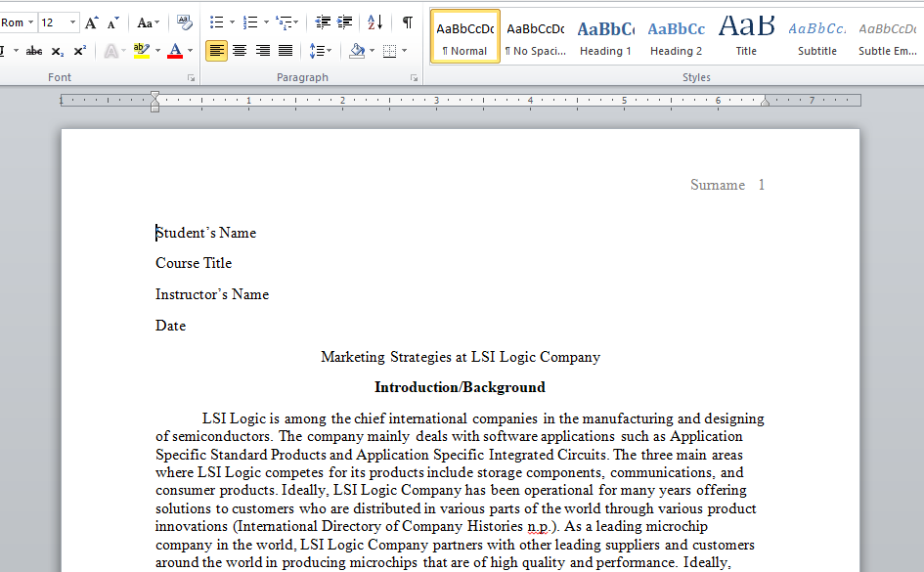Increase font size with Grow Font
The height and width of the screenshot is (572, 924).
91,22
